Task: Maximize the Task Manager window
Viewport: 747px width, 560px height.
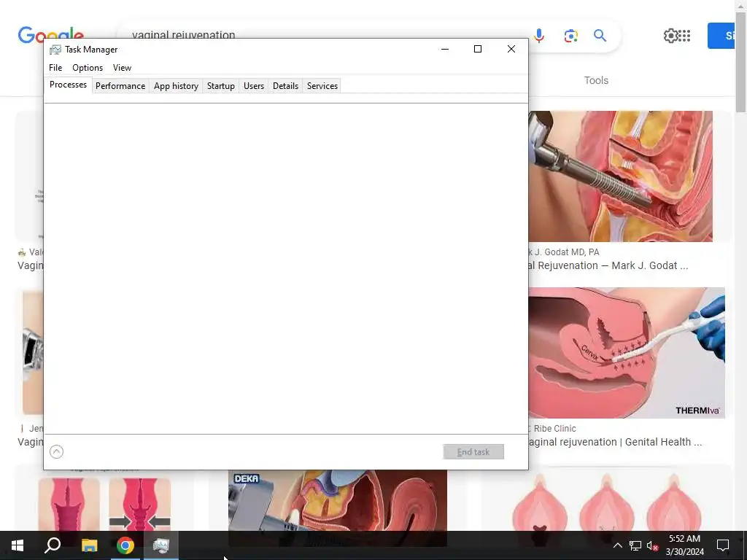Action: 478,49
